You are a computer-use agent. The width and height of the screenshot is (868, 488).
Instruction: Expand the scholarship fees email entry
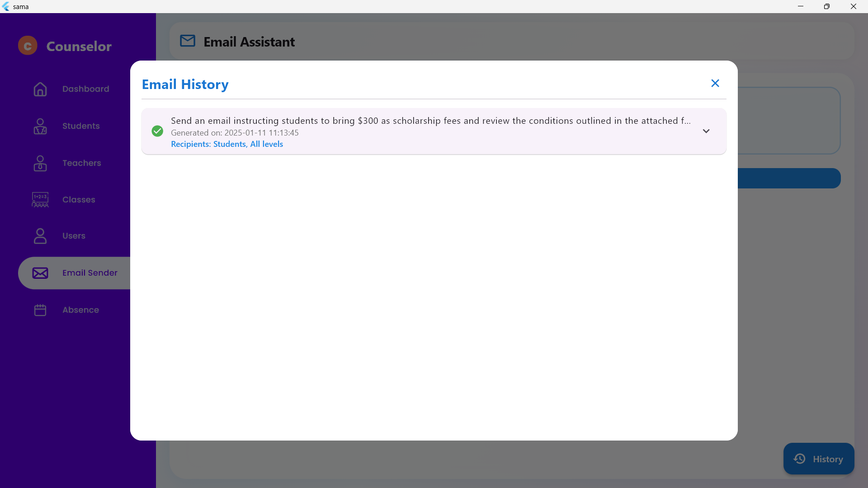[x=706, y=131]
